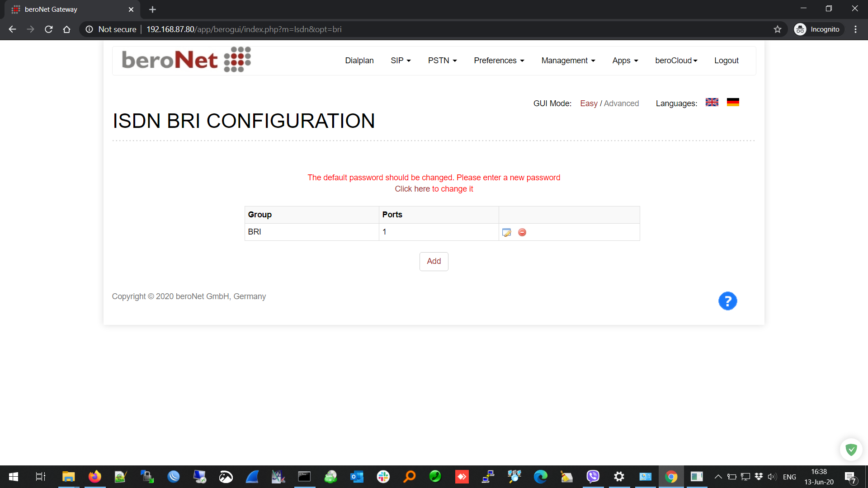Click the beroNet logo
Screen dimensions: 868x488
[186, 60]
